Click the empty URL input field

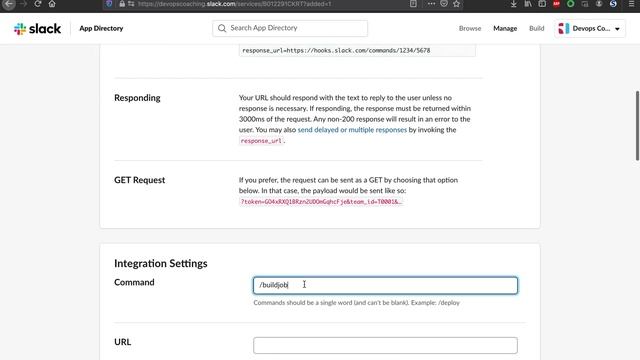click(385, 345)
